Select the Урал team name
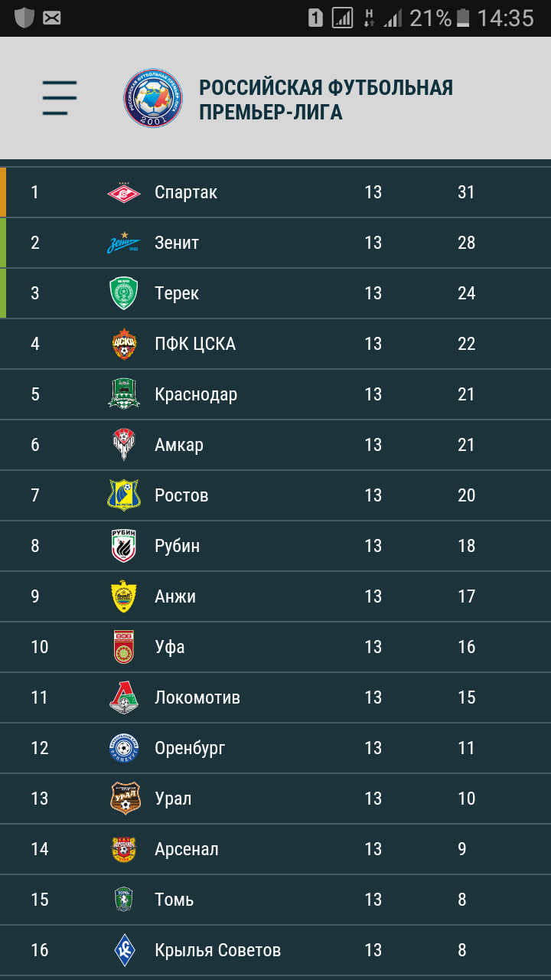551x980 pixels. pyautogui.click(x=173, y=799)
